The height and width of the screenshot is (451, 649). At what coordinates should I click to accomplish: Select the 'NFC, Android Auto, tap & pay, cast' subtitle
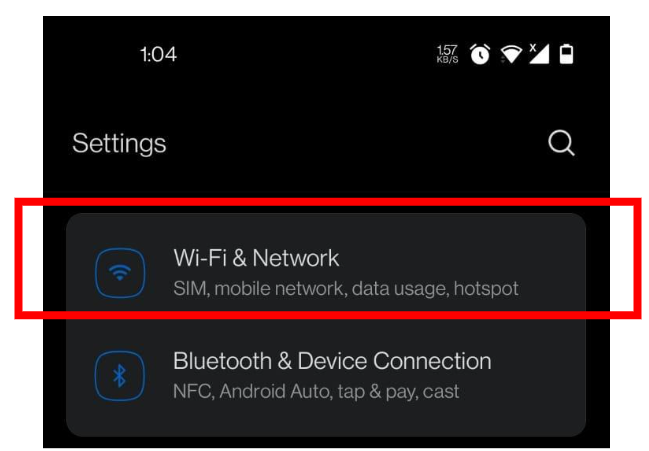click(x=316, y=391)
